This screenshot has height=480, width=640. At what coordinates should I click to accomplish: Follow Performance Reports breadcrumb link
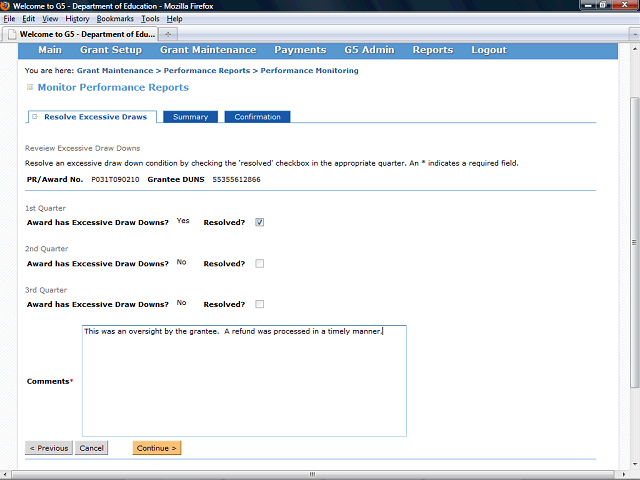[x=207, y=71]
